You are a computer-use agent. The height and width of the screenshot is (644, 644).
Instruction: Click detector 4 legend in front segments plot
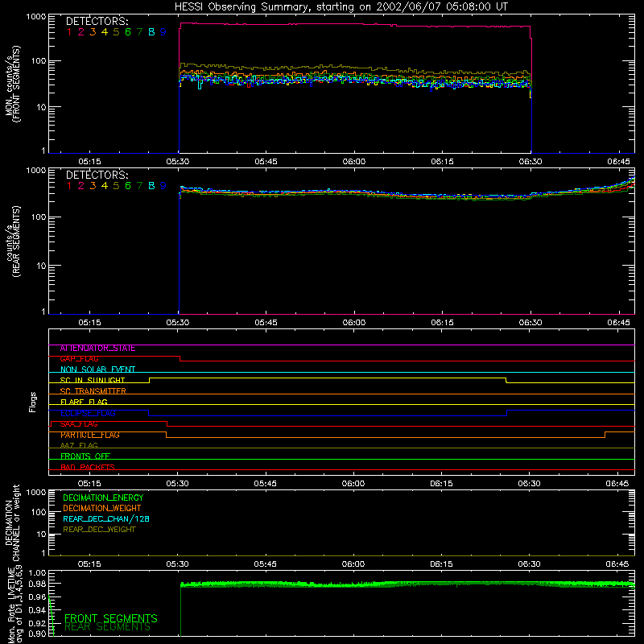tap(105, 32)
